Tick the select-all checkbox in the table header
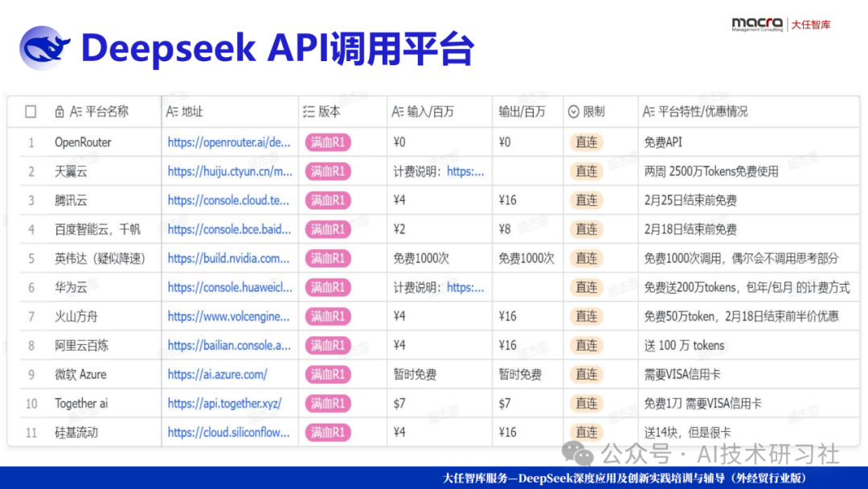868x489 pixels. pyautogui.click(x=31, y=112)
